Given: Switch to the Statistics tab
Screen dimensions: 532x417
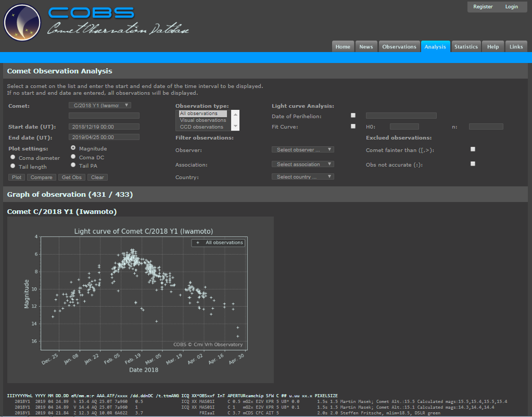Looking at the screenshot, I should (x=465, y=47).
